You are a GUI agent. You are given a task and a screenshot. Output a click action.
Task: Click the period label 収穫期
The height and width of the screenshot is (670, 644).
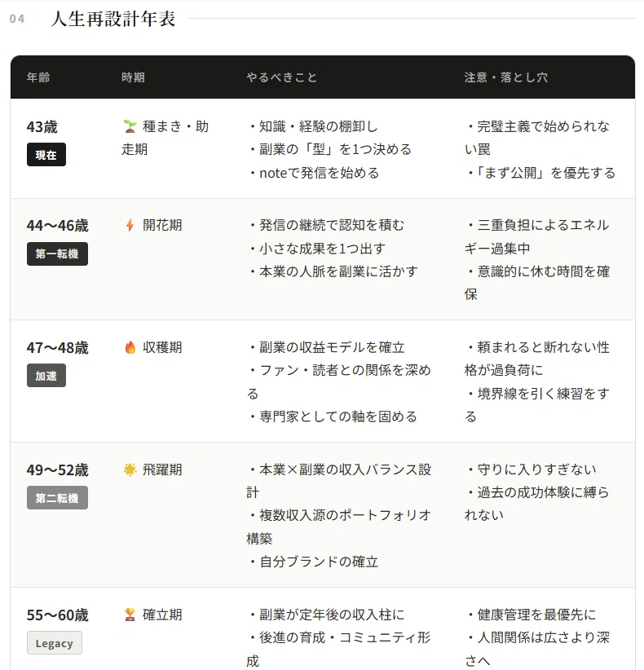coord(162,347)
